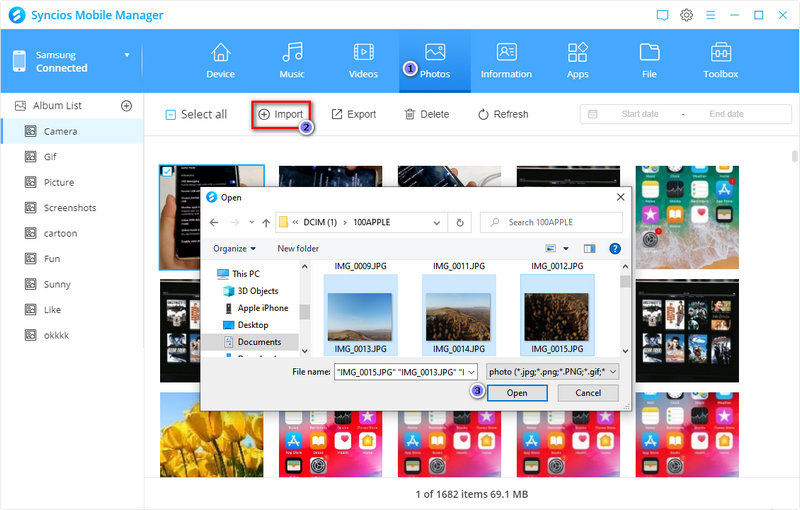Open the hamburger menu icon

pyautogui.click(x=710, y=15)
